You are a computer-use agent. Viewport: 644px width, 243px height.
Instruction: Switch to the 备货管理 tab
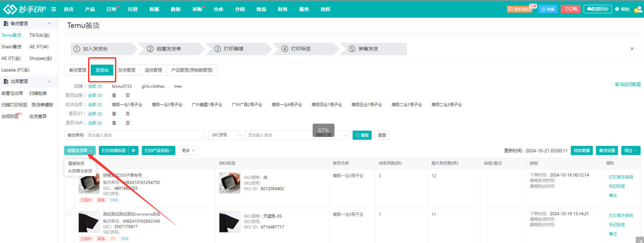tap(77, 70)
